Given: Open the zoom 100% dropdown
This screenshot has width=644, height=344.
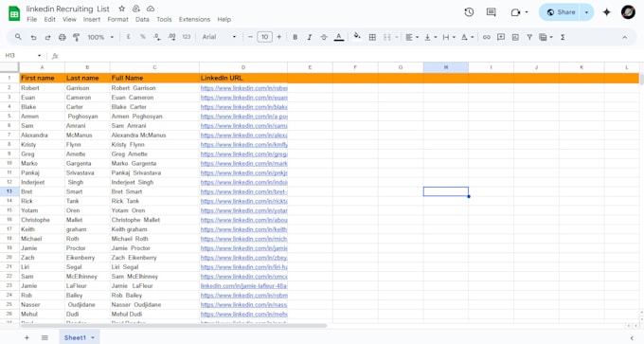Looking at the screenshot, I should pyautogui.click(x=100, y=37).
